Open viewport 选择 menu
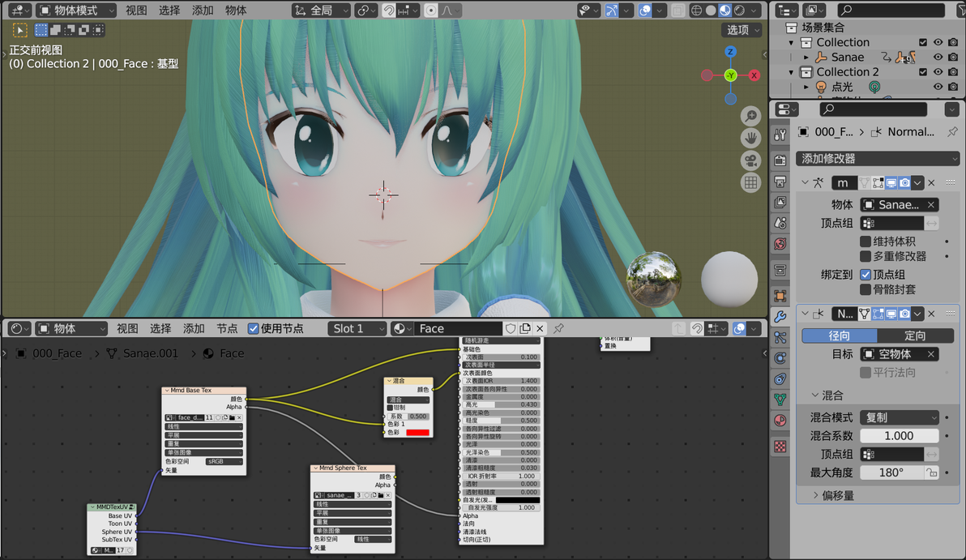 pyautogui.click(x=169, y=11)
